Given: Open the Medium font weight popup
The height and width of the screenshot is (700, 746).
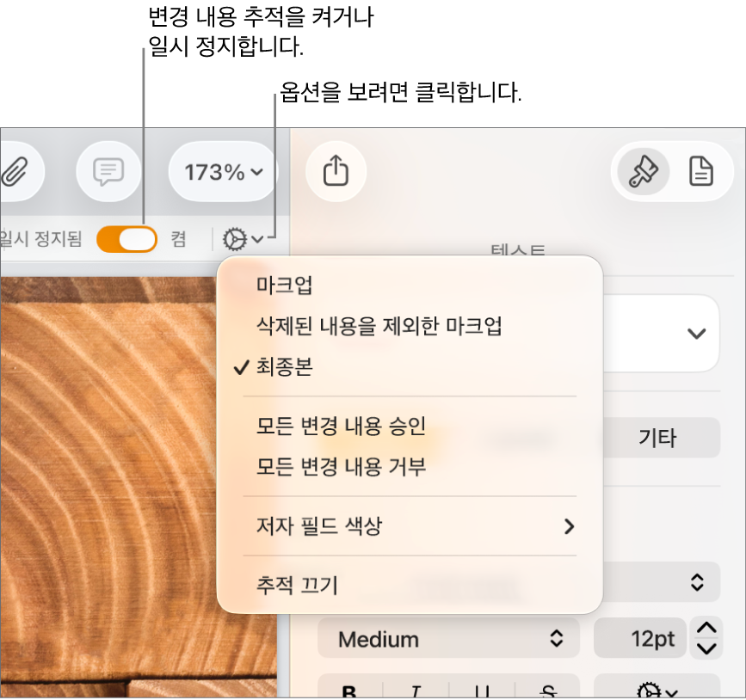Looking at the screenshot, I should coord(448,638).
